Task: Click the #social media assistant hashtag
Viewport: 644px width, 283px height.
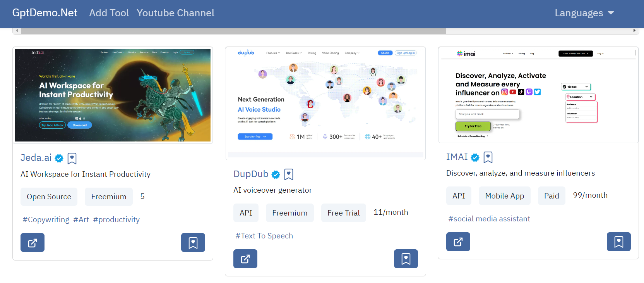Action: click(489, 219)
